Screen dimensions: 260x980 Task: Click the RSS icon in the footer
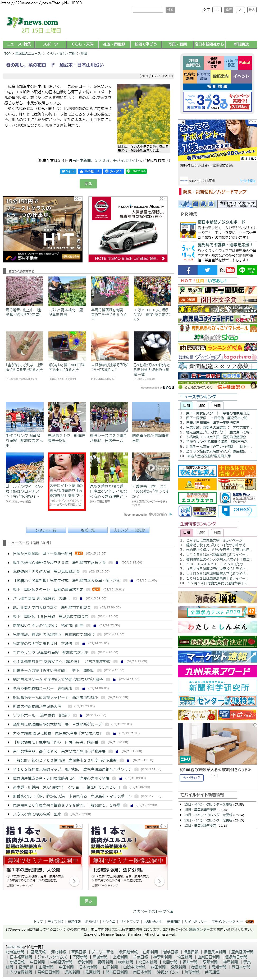(x=250, y=921)
